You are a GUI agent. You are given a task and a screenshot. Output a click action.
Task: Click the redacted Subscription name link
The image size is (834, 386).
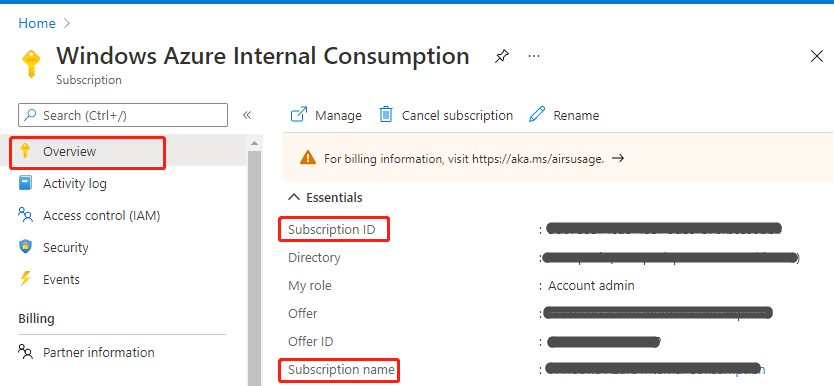655,368
